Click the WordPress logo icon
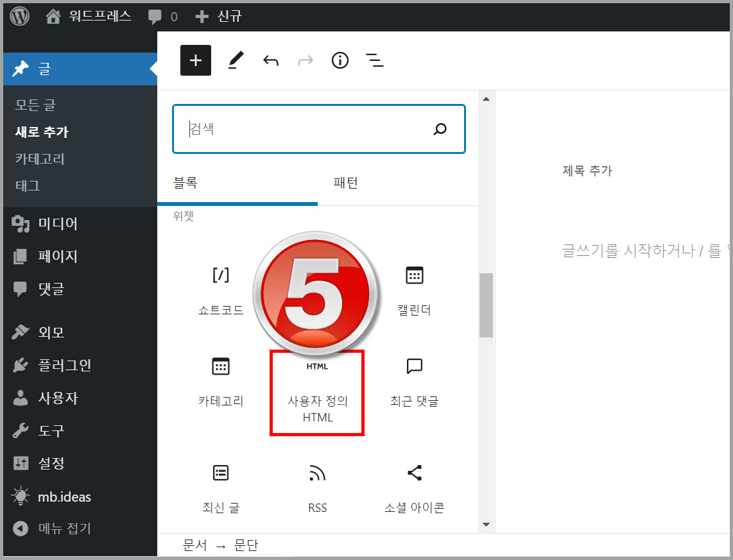The image size is (733, 560). click(x=20, y=16)
